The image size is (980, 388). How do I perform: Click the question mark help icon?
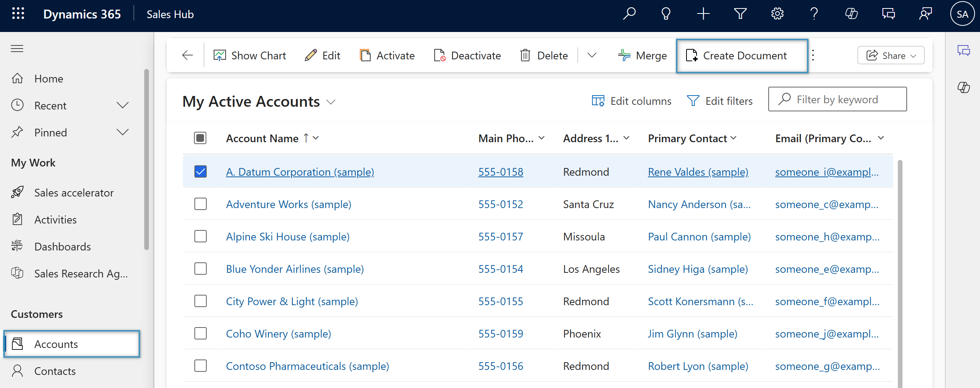(x=814, y=14)
